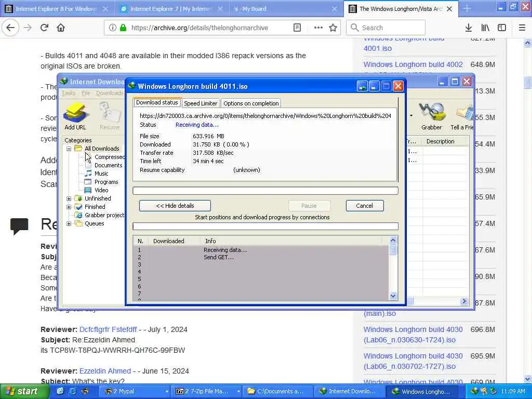Close the Windows Longhorn/Vista Archive tab
The width and height of the screenshot is (532, 399).
coord(449,9)
